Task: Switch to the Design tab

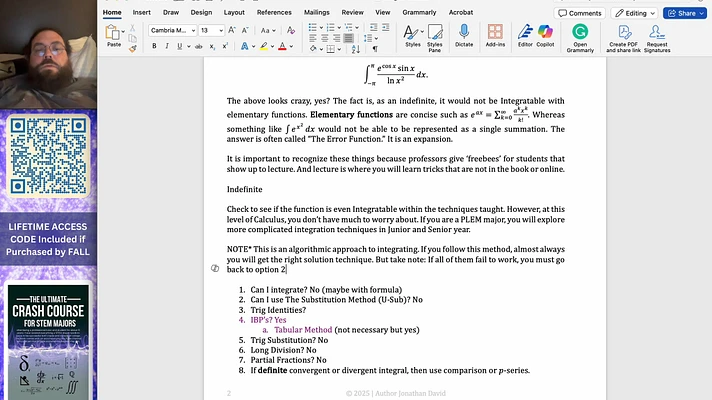Action: click(201, 12)
